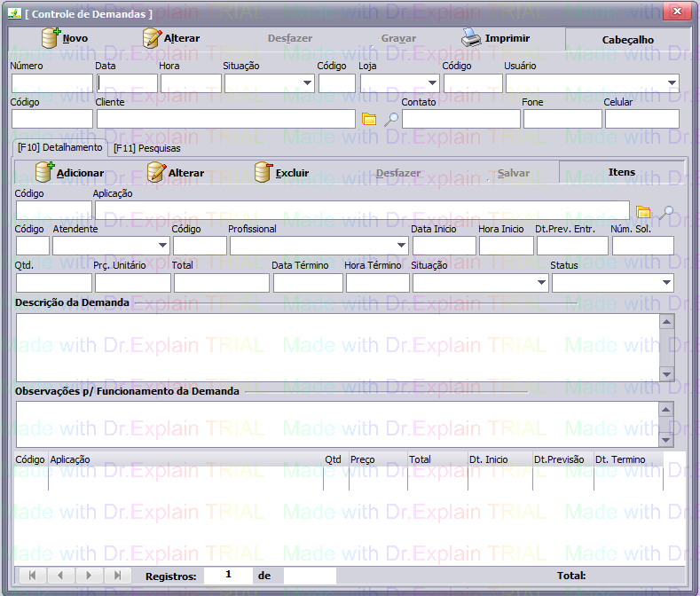Open the Atendente dropdown

click(162, 246)
